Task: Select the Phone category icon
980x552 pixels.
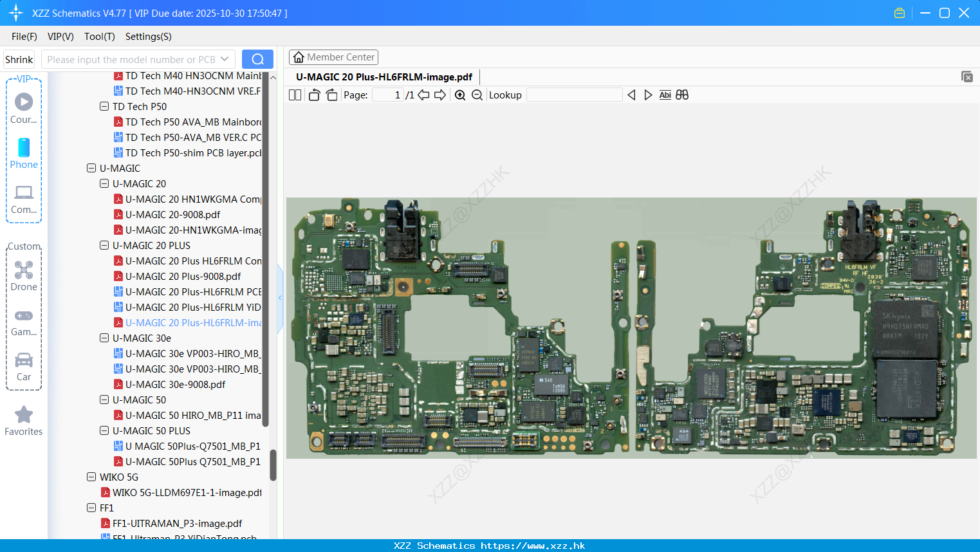Action: (24, 154)
